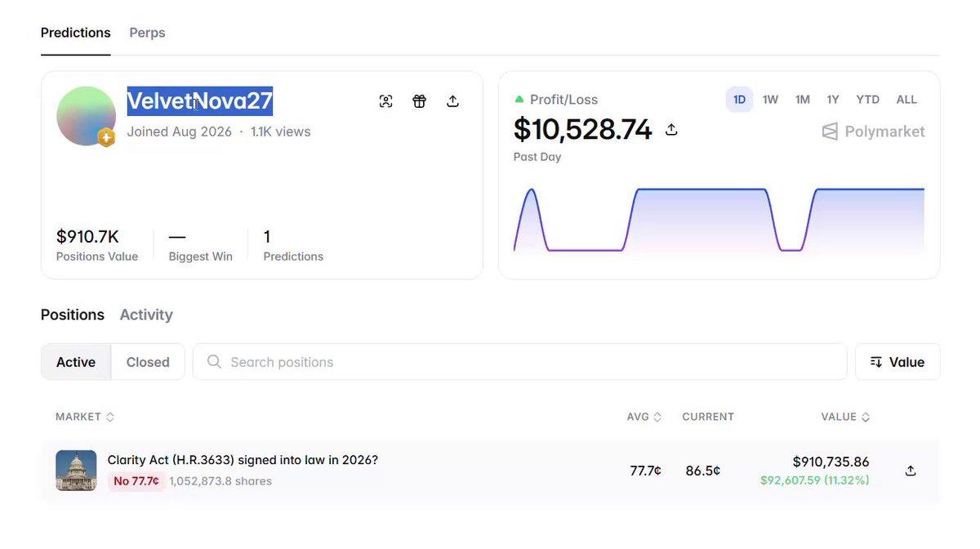The height and width of the screenshot is (549, 980).
Task: Switch to the Predictions tab
Action: pos(76,33)
